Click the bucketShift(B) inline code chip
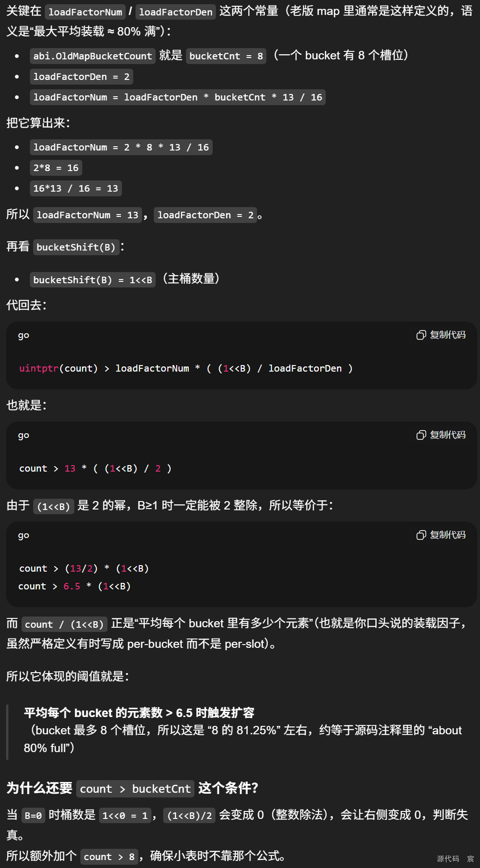This screenshot has width=480, height=868. [x=76, y=247]
